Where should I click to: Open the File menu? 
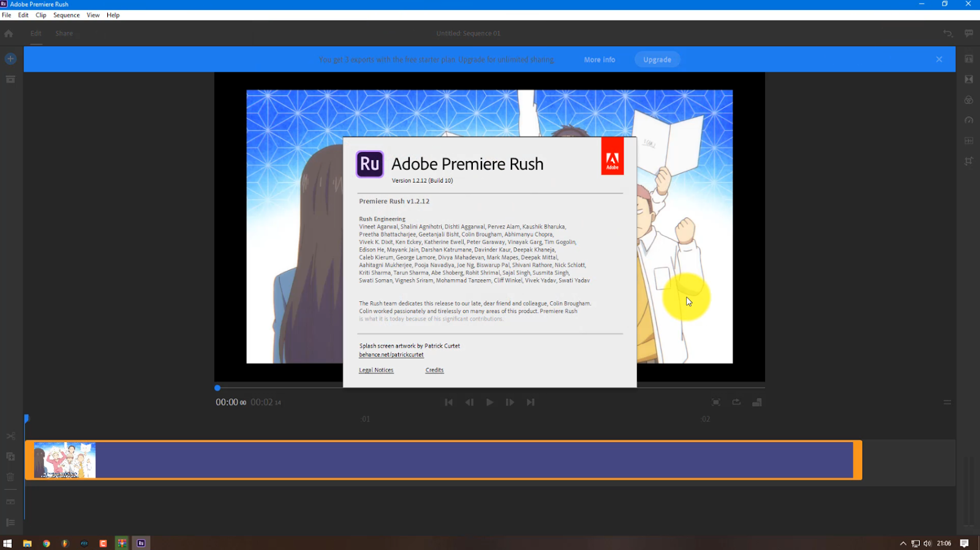point(7,15)
